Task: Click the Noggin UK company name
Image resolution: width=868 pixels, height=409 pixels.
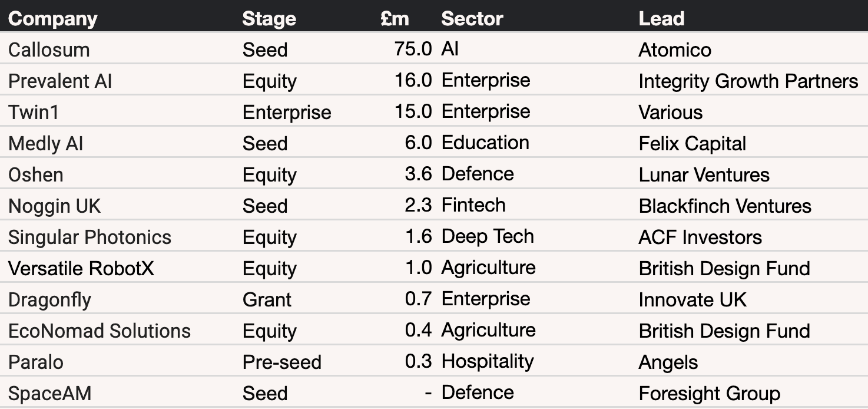Action: coord(55,206)
